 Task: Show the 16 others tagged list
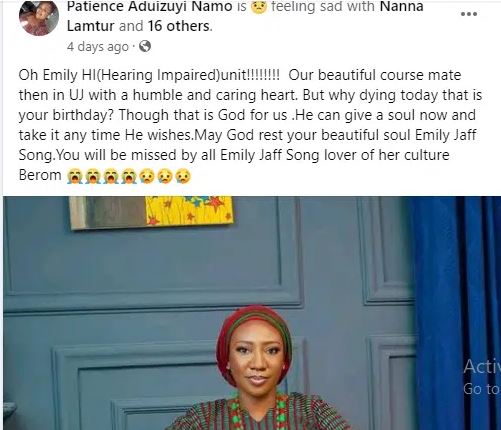178,26
